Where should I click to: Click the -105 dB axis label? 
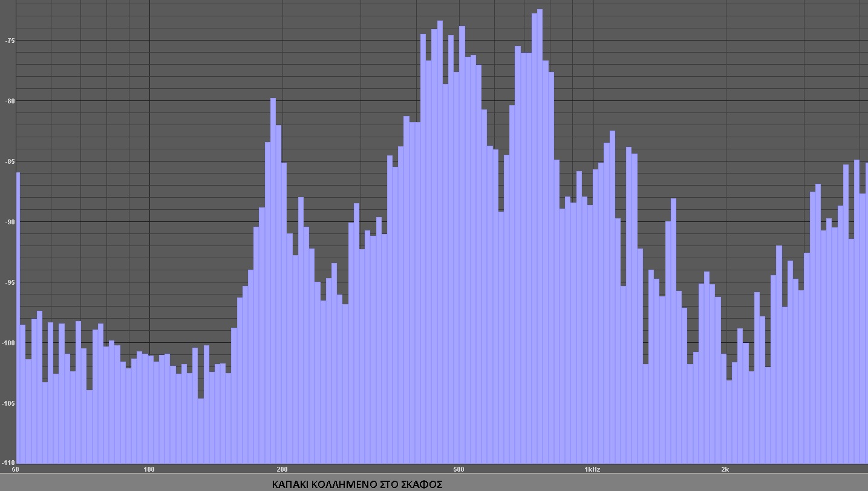coord(8,403)
